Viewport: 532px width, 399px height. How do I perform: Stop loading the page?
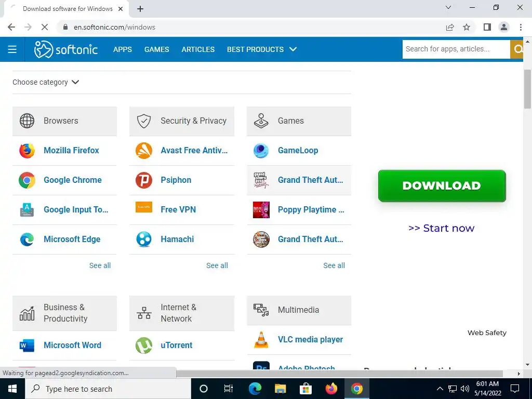(x=45, y=27)
